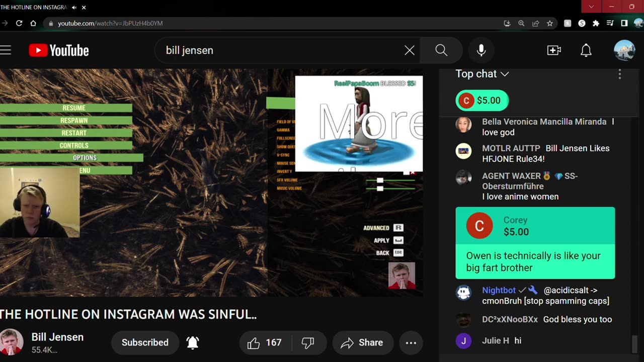The height and width of the screenshot is (362, 644).
Task: Adjust the music volume slider
Action: 380,188
